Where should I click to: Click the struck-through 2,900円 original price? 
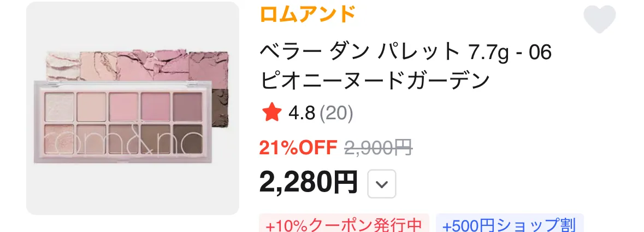click(x=379, y=148)
